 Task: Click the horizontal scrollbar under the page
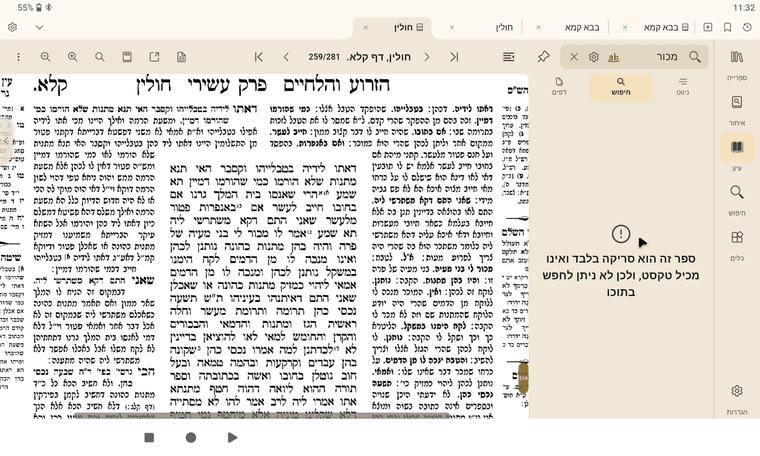(x=264, y=415)
